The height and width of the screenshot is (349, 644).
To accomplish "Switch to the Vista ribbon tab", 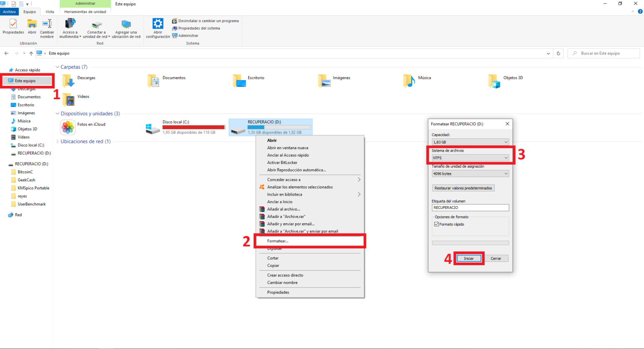I will tap(49, 12).
